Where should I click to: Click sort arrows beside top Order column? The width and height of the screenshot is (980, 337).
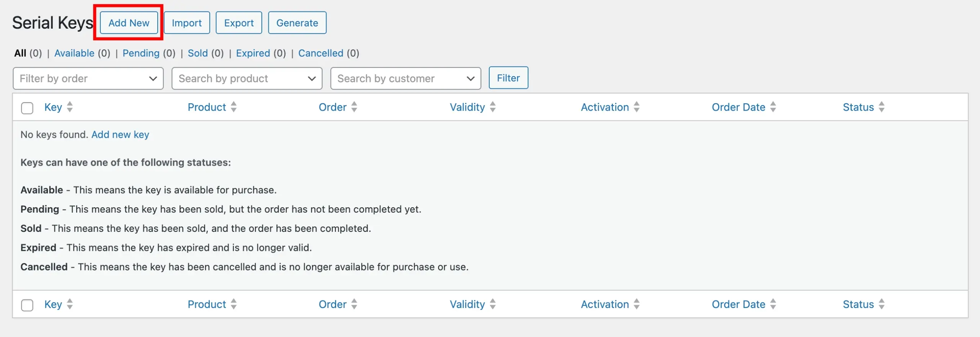point(354,107)
